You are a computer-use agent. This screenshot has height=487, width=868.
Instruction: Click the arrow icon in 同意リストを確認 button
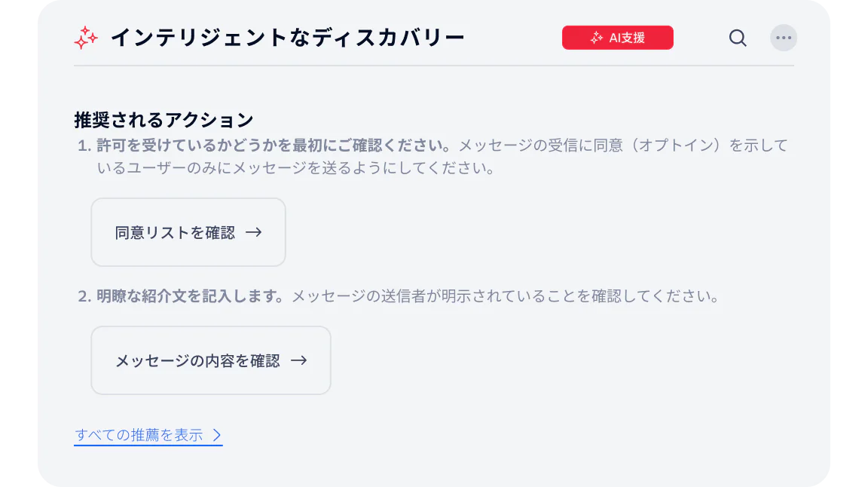click(x=254, y=232)
